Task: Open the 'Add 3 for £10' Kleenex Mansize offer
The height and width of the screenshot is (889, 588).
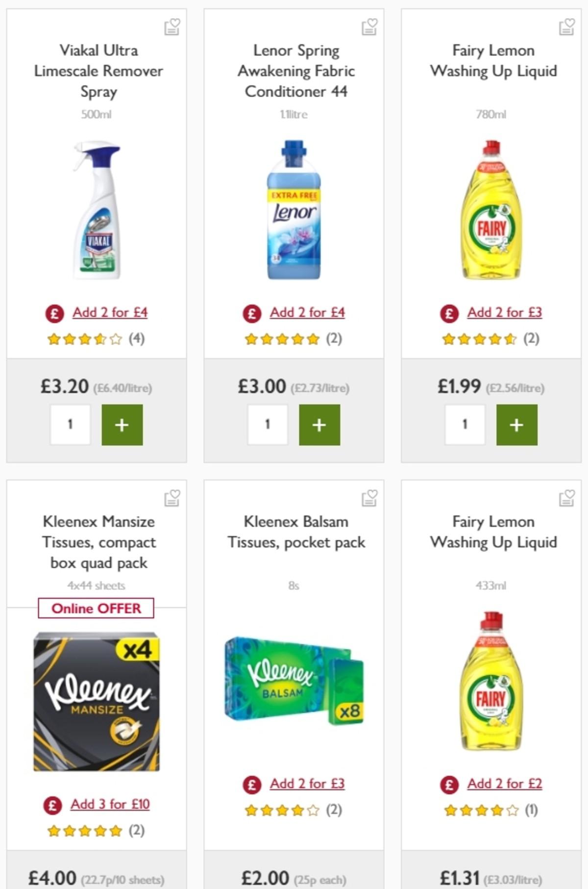Action: point(110,804)
